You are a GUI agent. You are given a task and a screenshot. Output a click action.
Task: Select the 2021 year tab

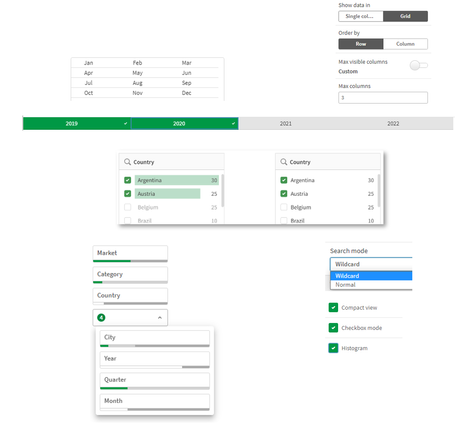285,123
